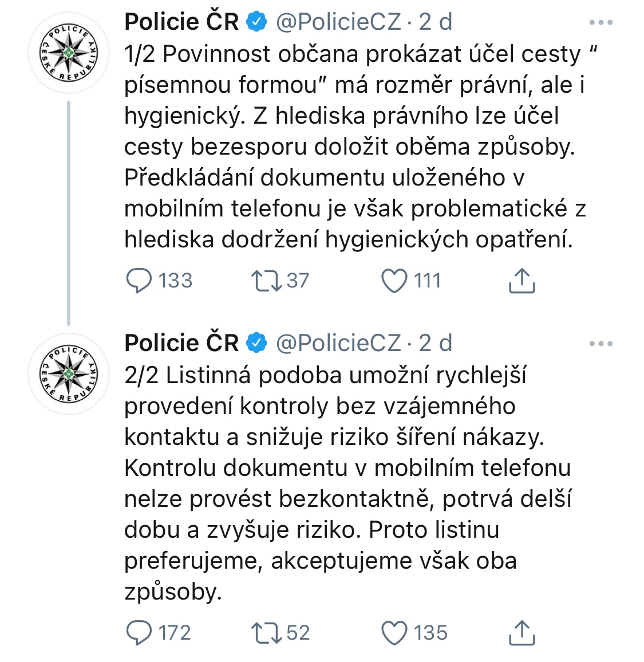Open more options on the first tweet
The width and height of the screenshot is (644, 662).
coord(601,22)
